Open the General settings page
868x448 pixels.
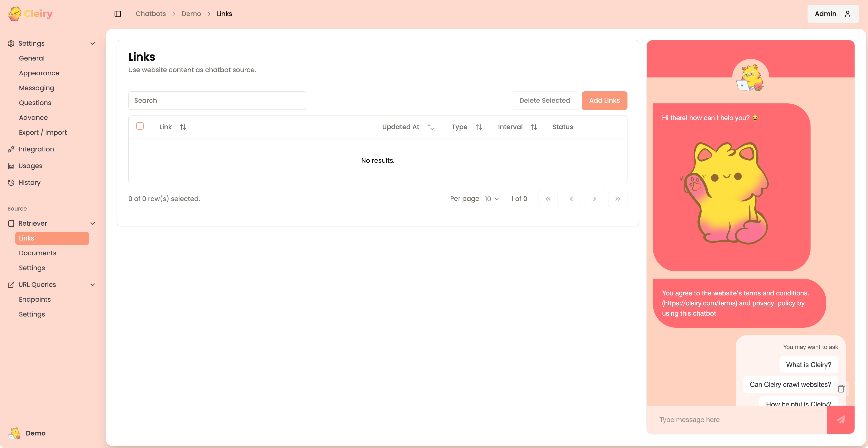point(32,58)
